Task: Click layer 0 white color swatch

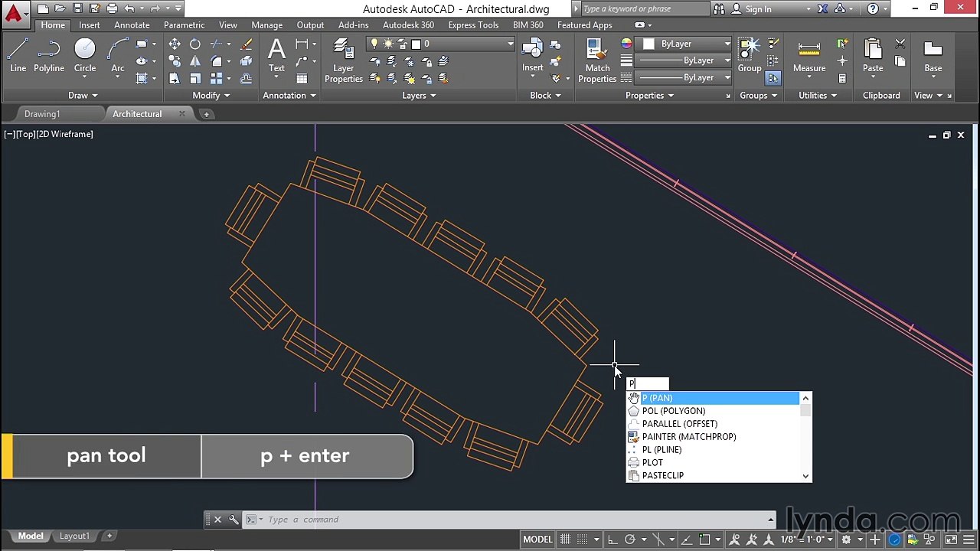Action: pyautogui.click(x=416, y=44)
